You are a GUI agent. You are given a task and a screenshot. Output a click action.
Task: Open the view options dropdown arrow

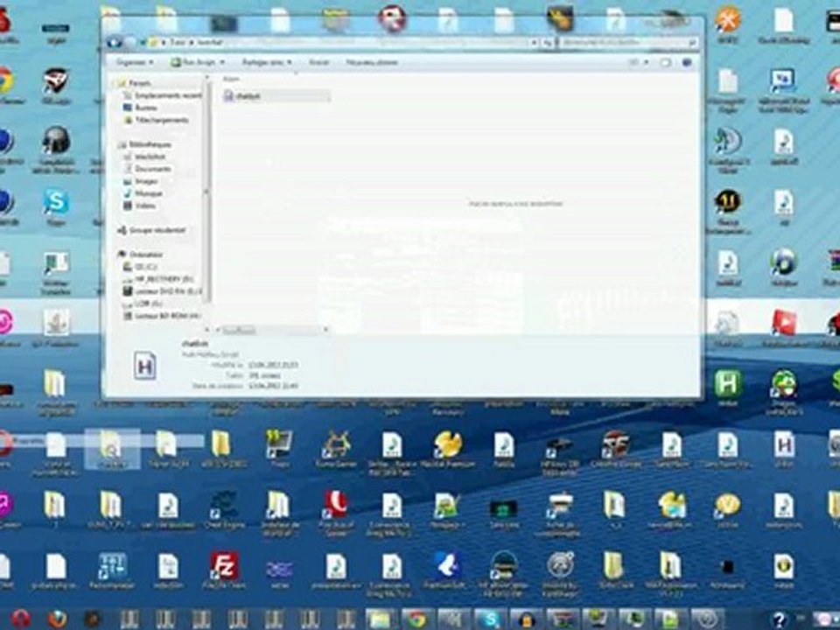pyautogui.click(x=647, y=63)
